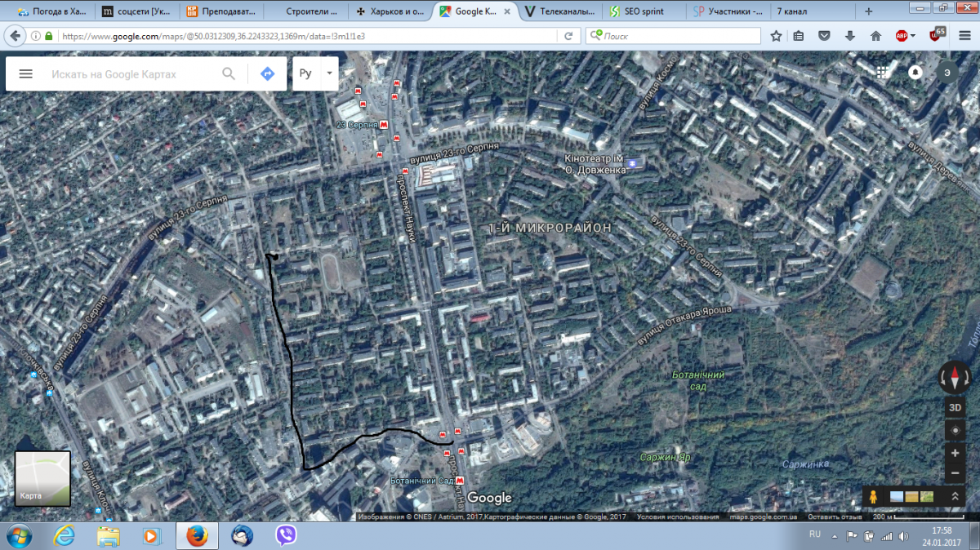The image size is (980, 550).
Task: Zoom in the map with plus button
Action: 955,453
